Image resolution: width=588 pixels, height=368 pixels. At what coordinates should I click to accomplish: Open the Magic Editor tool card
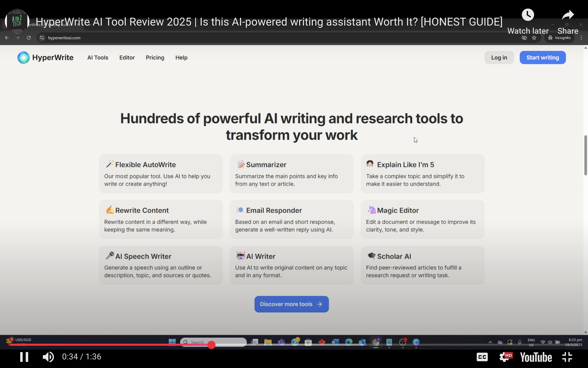[x=423, y=219]
